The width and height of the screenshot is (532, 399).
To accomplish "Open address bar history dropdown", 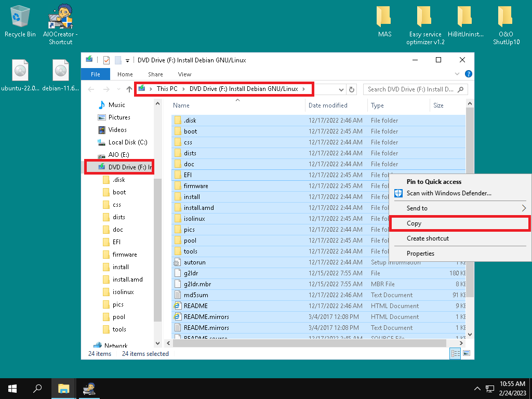I will [341, 89].
